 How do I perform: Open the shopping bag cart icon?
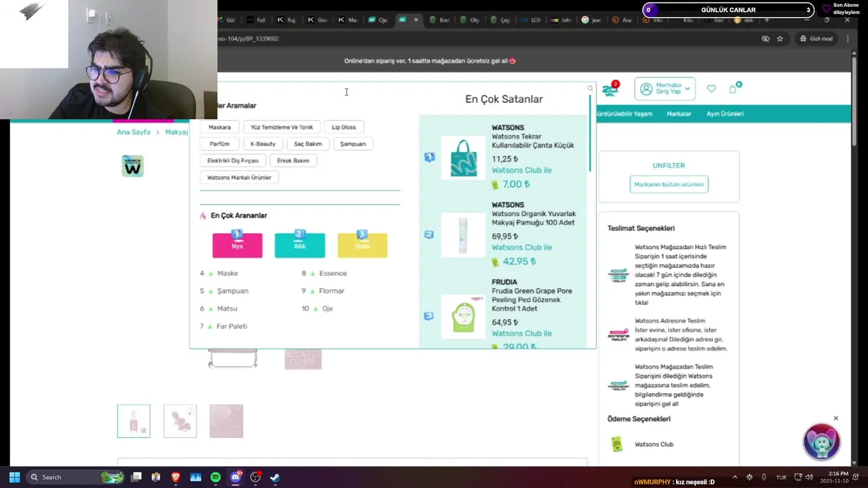[x=733, y=89]
